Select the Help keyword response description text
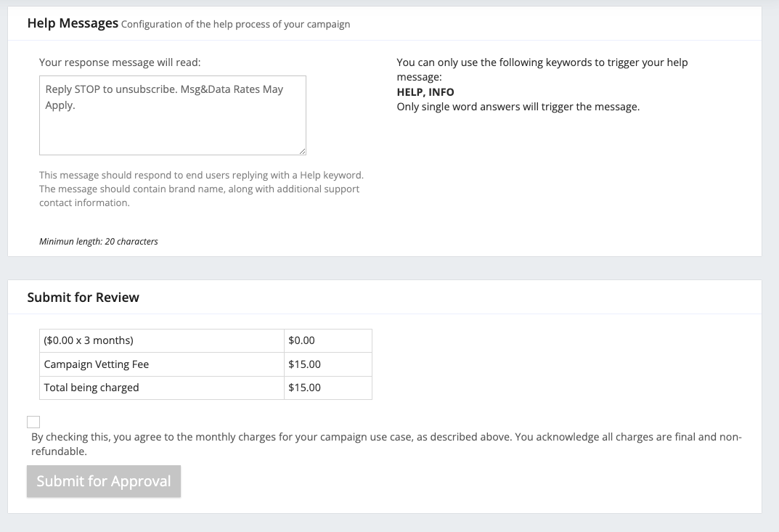The width and height of the screenshot is (779, 532). coord(201,188)
